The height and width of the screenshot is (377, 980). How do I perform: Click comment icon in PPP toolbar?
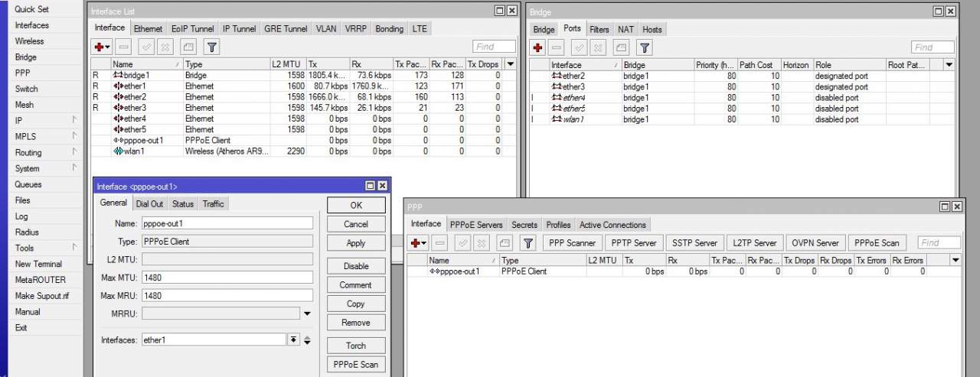click(x=505, y=242)
